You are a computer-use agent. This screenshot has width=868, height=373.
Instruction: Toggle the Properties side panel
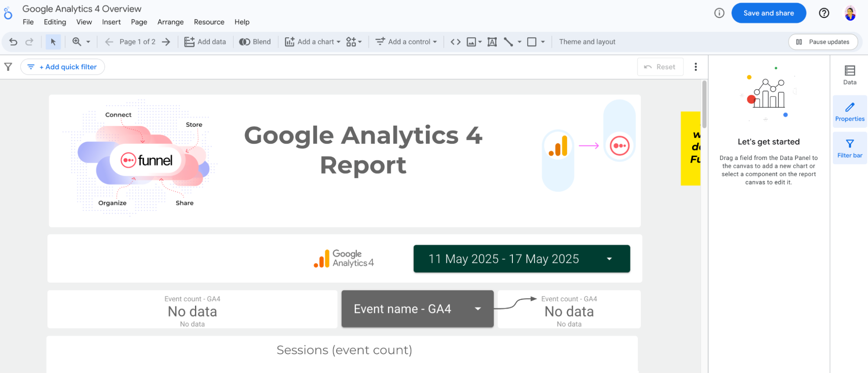849,112
